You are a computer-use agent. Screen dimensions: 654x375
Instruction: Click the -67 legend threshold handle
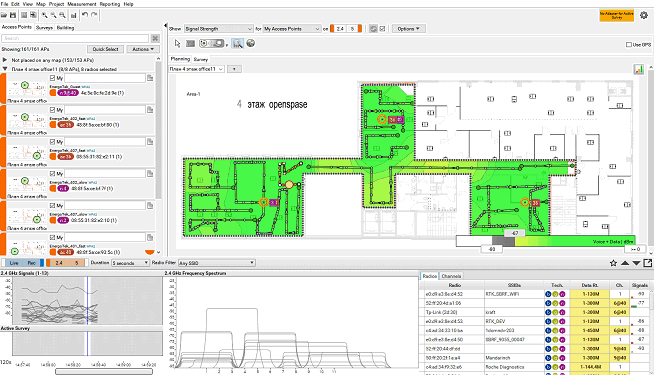click(x=515, y=233)
